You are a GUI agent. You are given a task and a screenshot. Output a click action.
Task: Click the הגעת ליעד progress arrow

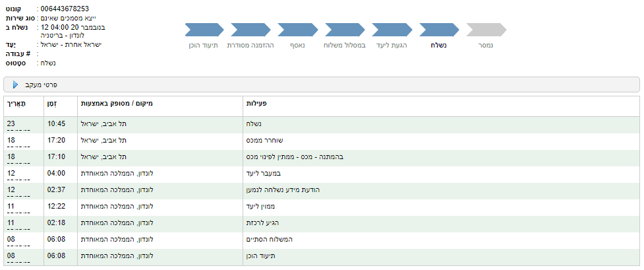point(392,29)
